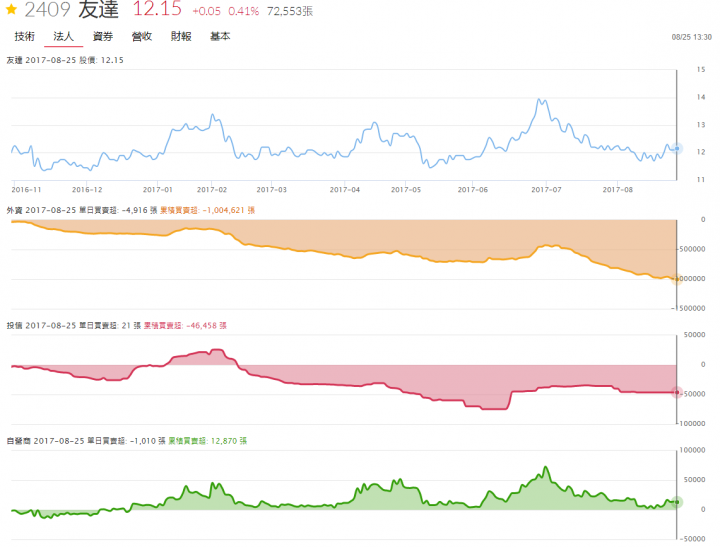The height and width of the screenshot is (547, 720).
Task: Click the 2017-02 axis label
Action: [212, 190]
